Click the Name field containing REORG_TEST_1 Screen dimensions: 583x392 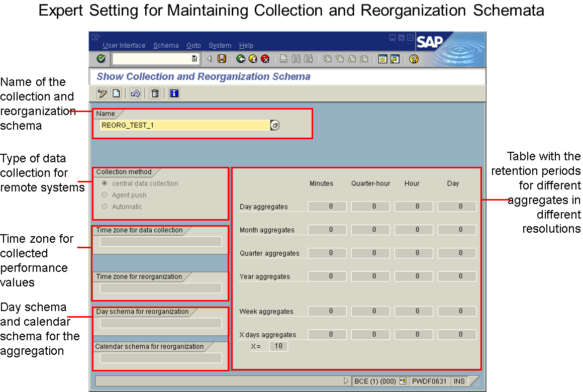click(x=184, y=125)
